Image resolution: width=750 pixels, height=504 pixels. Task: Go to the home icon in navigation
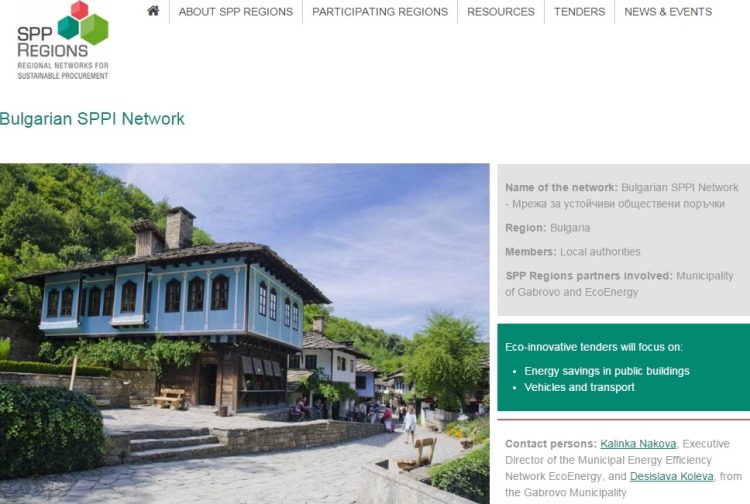[153, 11]
